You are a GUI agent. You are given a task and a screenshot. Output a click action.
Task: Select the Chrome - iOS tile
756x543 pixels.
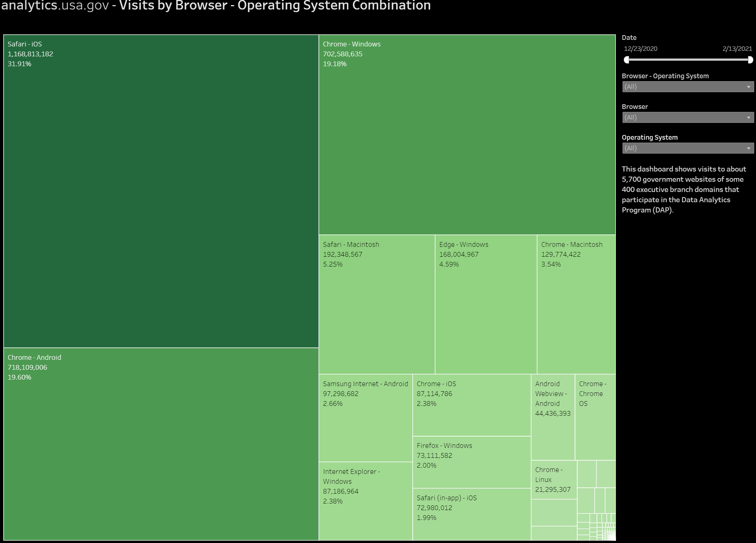(x=472, y=405)
